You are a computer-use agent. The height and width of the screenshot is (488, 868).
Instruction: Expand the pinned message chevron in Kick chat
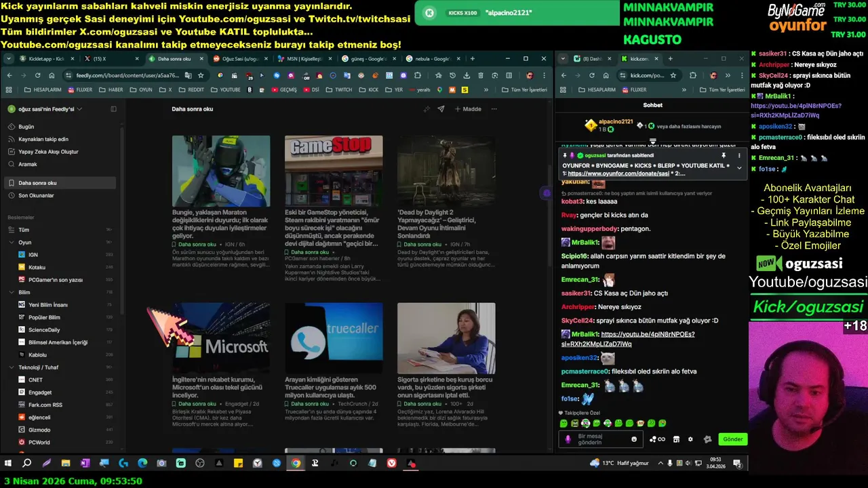(x=739, y=168)
